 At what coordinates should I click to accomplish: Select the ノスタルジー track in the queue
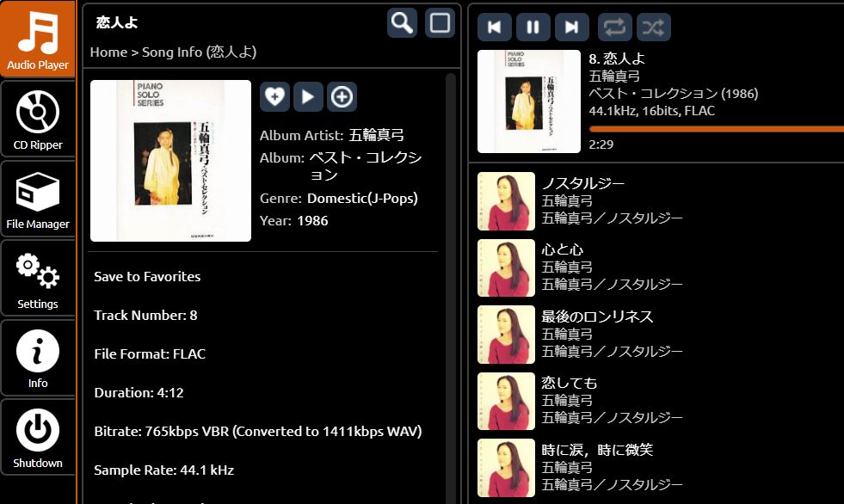pyautogui.click(x=582, y=183)
